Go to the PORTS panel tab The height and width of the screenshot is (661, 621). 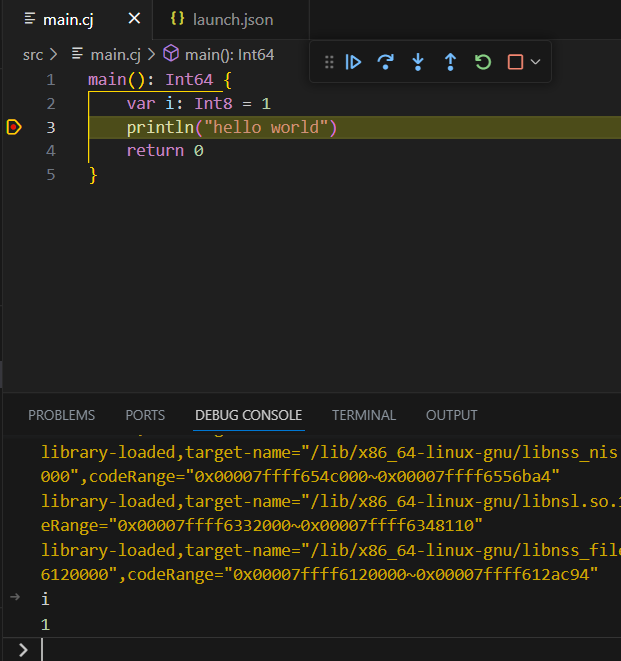click(x=145, y=415)
